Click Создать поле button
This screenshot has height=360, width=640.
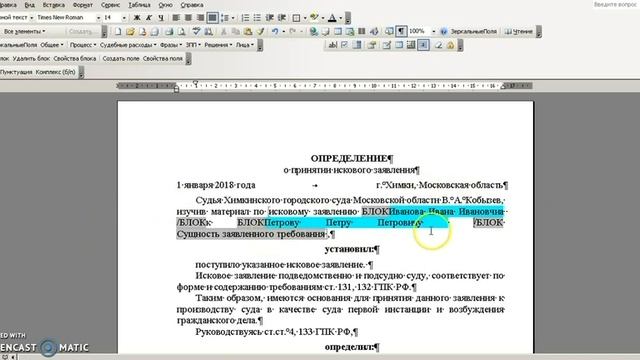point(121,58)
